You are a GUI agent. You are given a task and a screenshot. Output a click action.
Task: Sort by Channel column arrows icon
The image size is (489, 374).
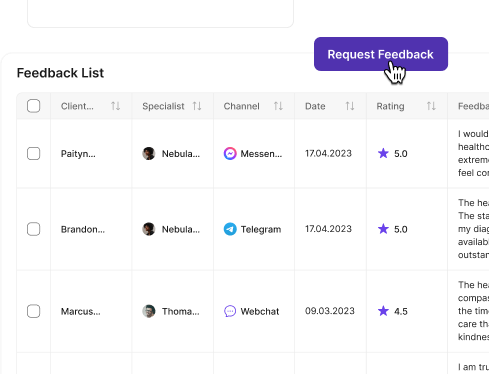[x=278, y=106]
